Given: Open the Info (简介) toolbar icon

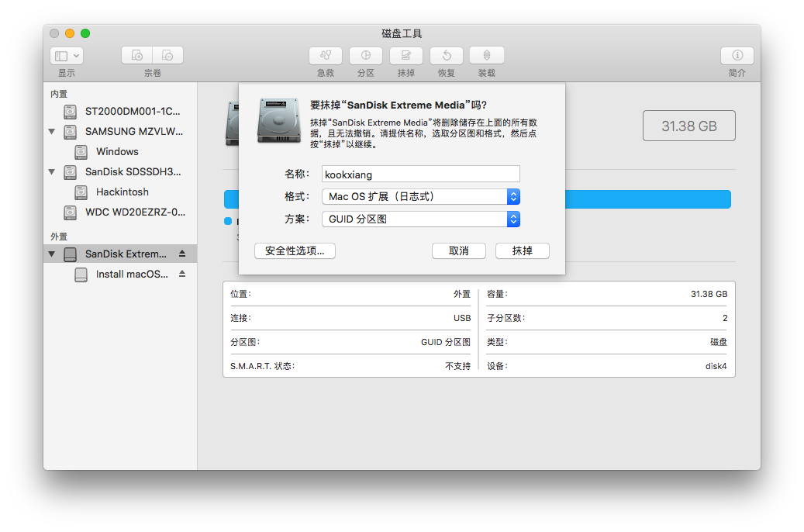Looking at the screenshot, I should point(737,56).
